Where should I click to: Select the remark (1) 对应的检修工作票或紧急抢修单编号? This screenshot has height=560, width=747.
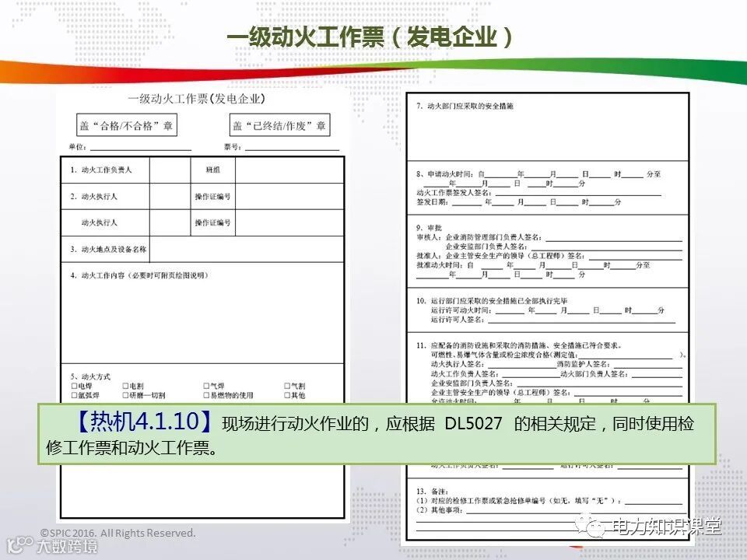[519, 501]
